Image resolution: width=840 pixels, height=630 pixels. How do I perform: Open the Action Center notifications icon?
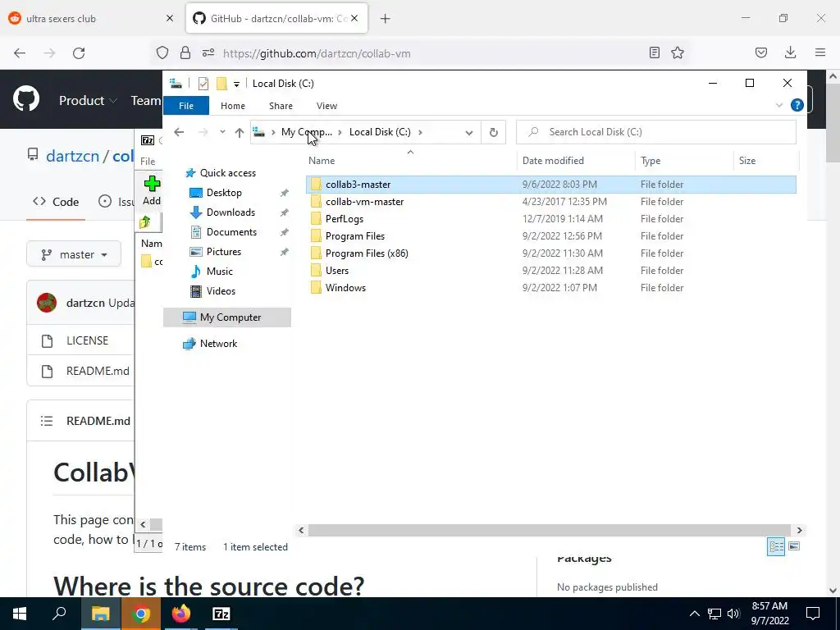click(813, 614)
